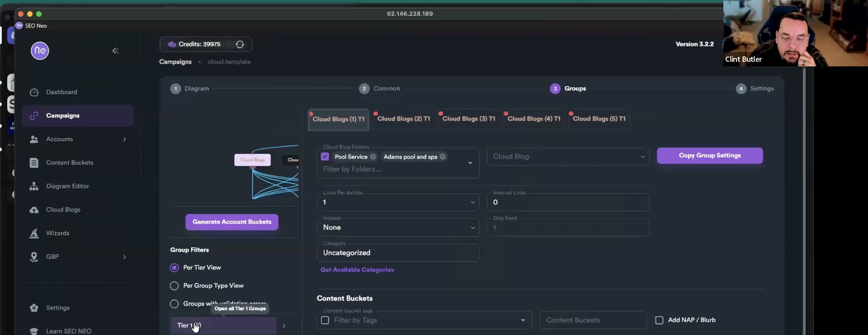The height and width of the screenshot is (335, 868).
Task: Click the Get Available Categories link
Action: coord(357,270)
